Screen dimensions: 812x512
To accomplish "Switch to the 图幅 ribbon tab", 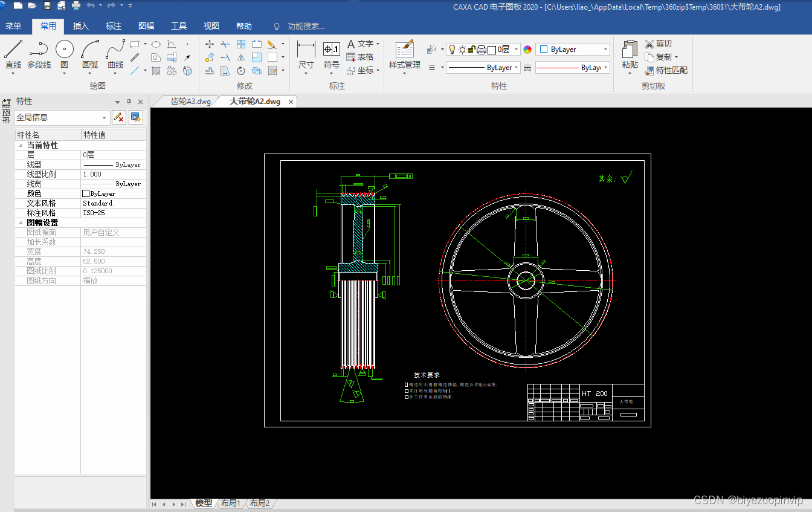I will (146, 26).
